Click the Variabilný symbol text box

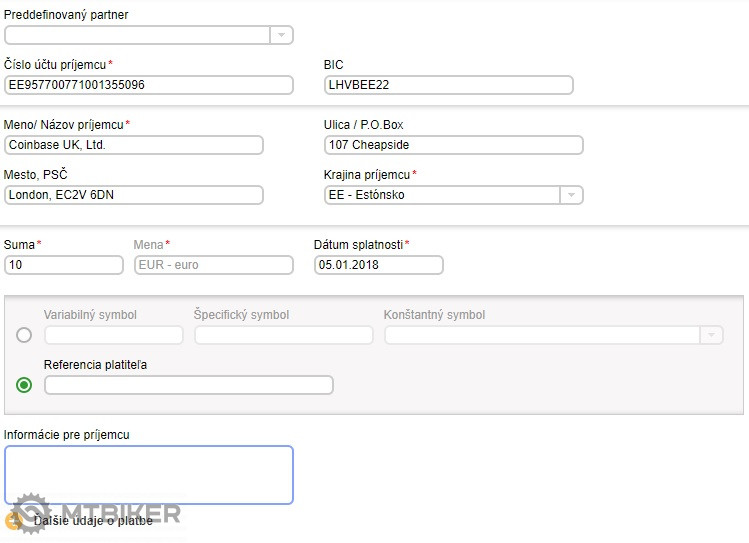coord(114,335)
